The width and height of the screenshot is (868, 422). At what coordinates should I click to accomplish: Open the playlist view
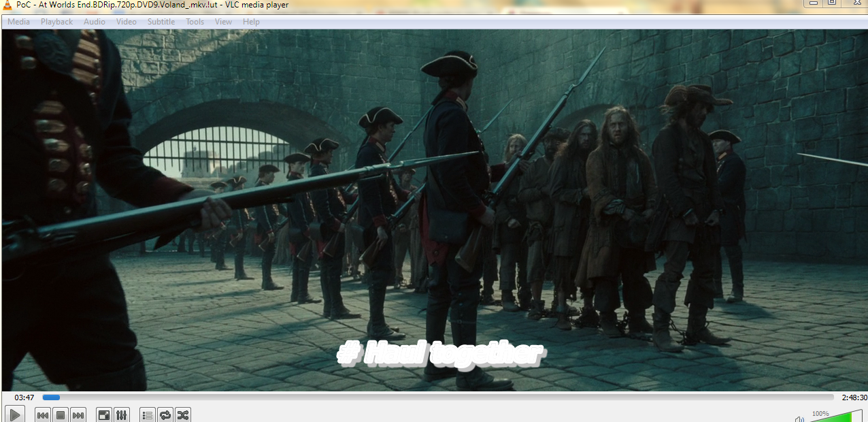tap(148, 415)
